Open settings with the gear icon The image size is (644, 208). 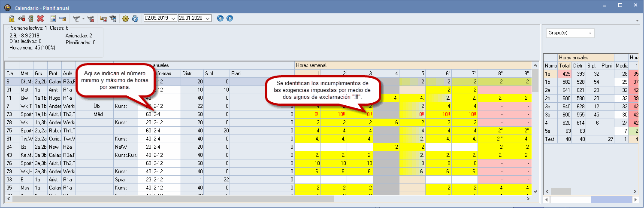tap(125, 18)
